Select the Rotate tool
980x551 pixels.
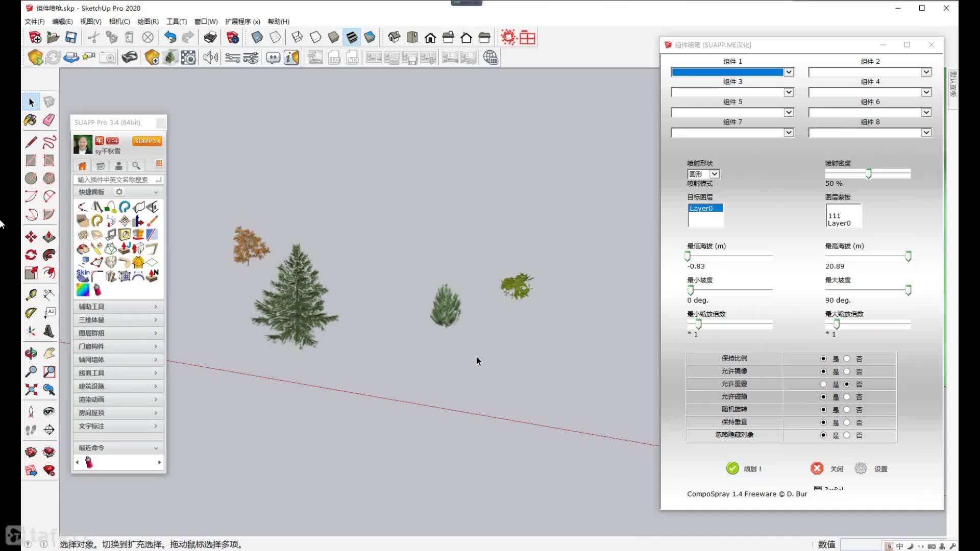click(x=31, y=255)
